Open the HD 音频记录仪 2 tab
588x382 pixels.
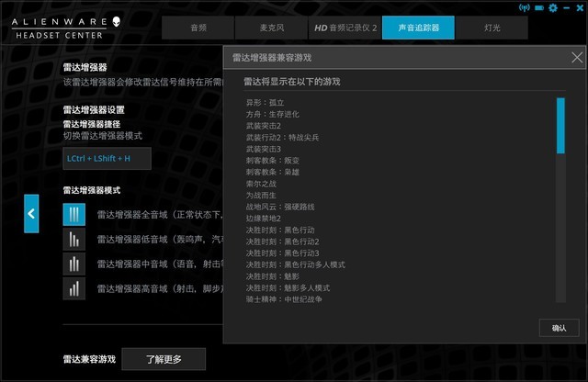(345, 28)
